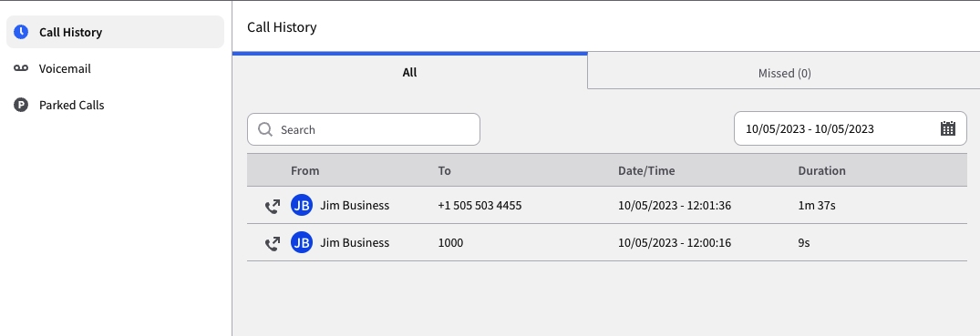This screenshot has width=980, height=336.
Task: Click the Call History clock icon
Action: click(21, 32)
